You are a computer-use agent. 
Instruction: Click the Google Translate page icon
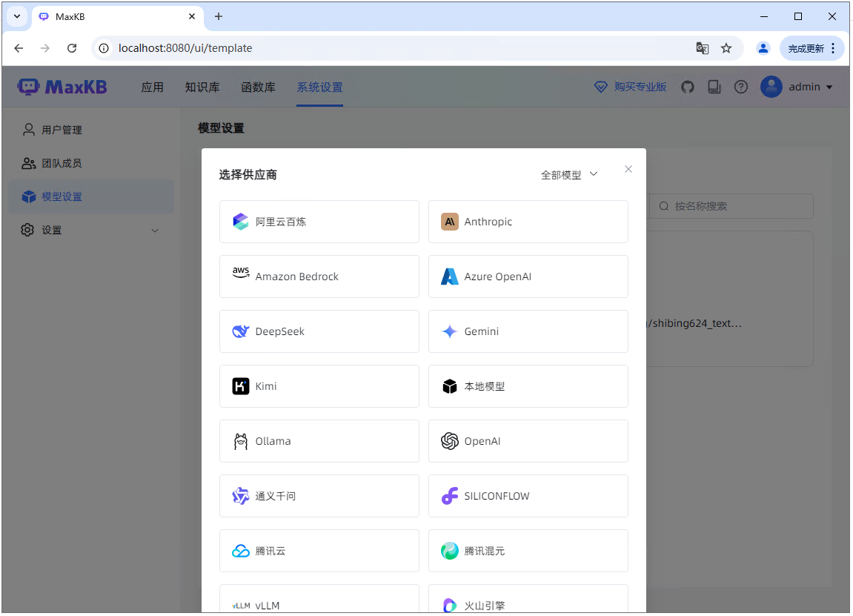[x=703, y=48]
